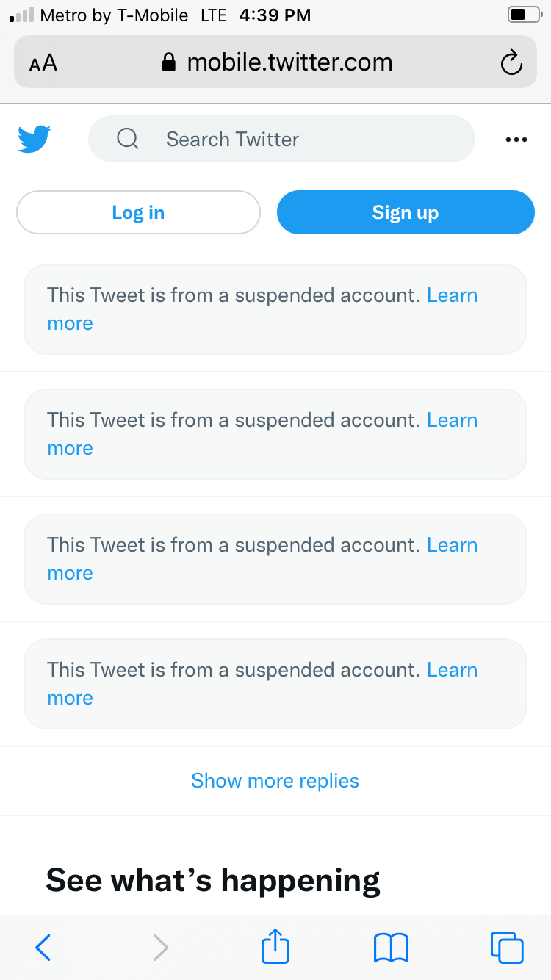
Task: Reload the page with refresh icon
Action: tap(511, 62)
